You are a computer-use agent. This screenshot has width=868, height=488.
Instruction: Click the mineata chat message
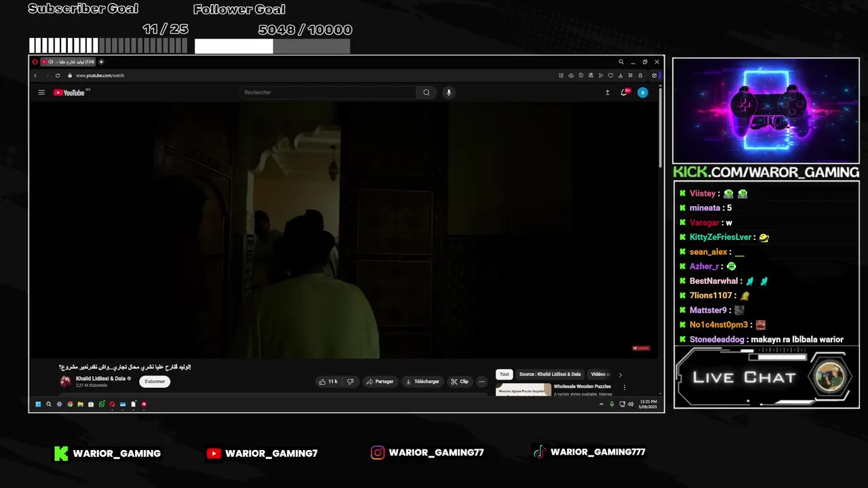(x=706, y=208)
